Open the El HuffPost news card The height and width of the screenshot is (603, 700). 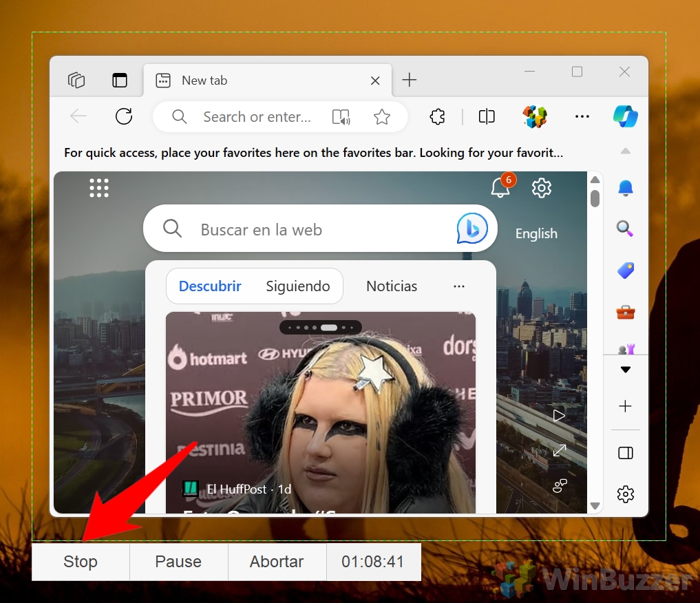(321, 412)
